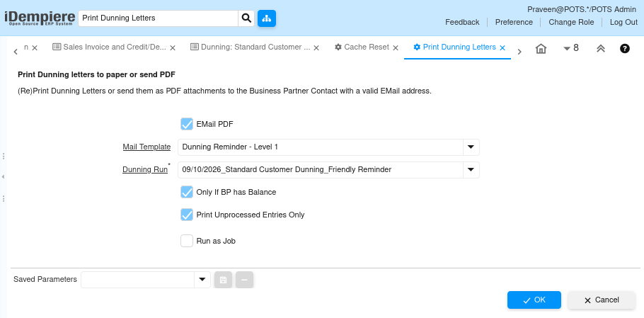
Task: Open the menu tree icon button
Action: [x=267, y=18]
